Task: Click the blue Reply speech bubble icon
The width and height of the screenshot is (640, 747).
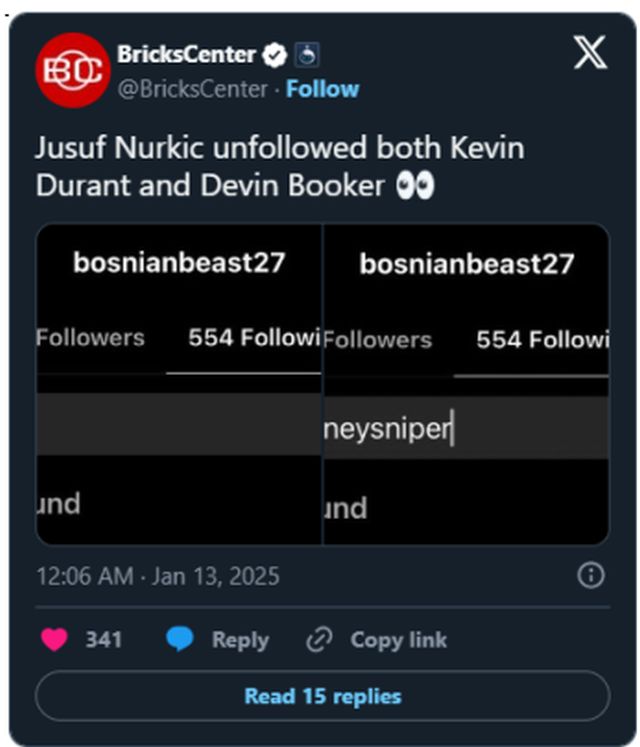Action: tap(180, 640)
